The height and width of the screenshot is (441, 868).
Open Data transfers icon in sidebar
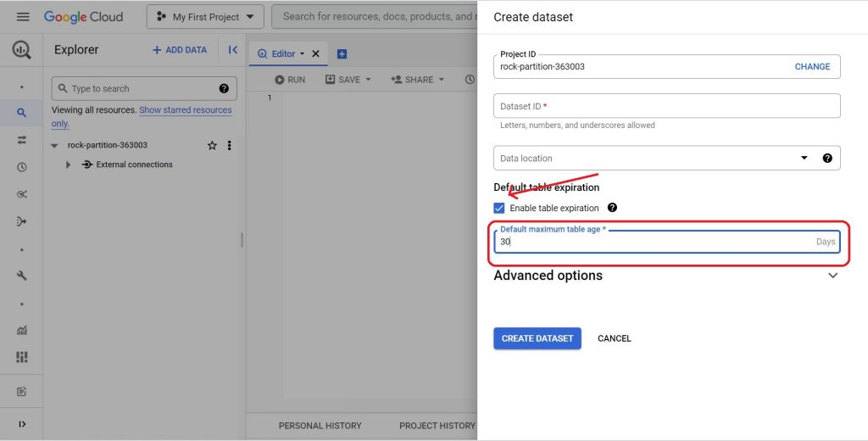coord(21,140)
